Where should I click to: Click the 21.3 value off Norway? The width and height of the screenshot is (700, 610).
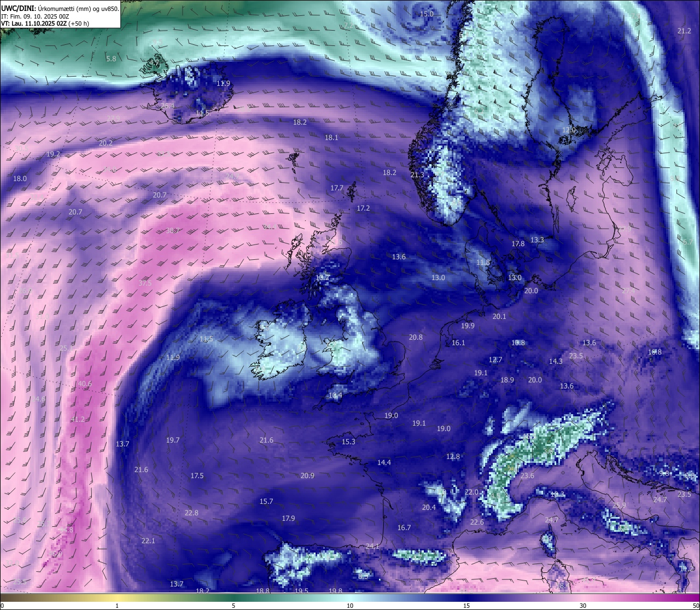[417, 175]
